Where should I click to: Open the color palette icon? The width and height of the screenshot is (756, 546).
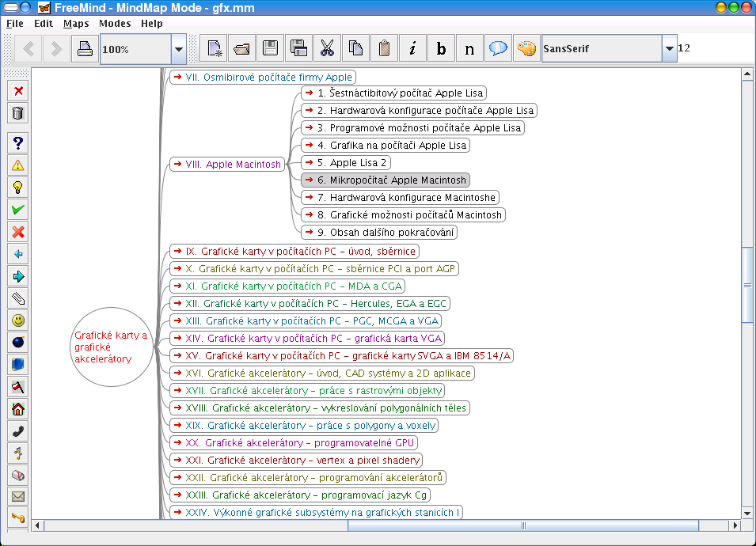pyautogui.click(x=526, y=49)
